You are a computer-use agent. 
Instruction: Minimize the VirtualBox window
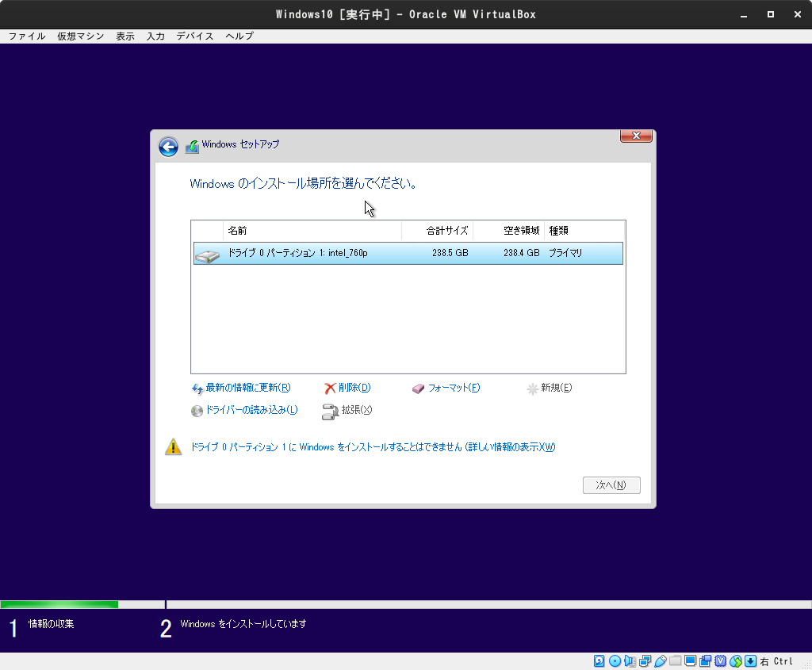pos(744,15)
